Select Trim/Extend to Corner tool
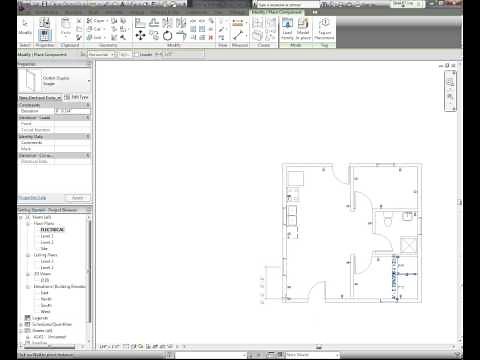 click(181, 35)
